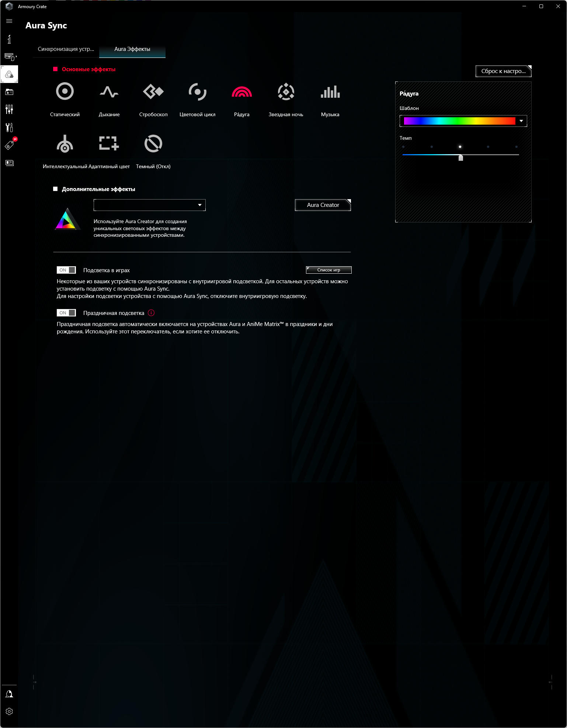
Task: Select the Цветовой цикл effect icon
Action: (198, 91)
